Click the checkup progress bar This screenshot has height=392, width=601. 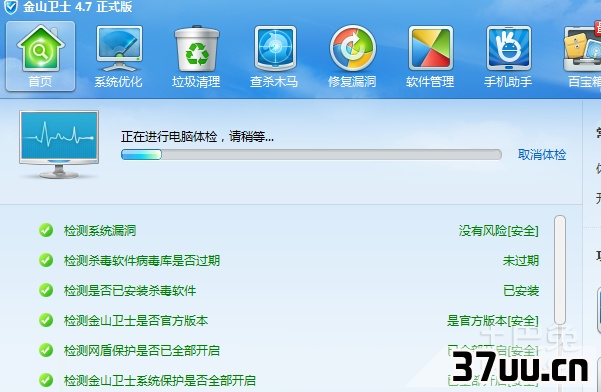(x=311, y=154)
